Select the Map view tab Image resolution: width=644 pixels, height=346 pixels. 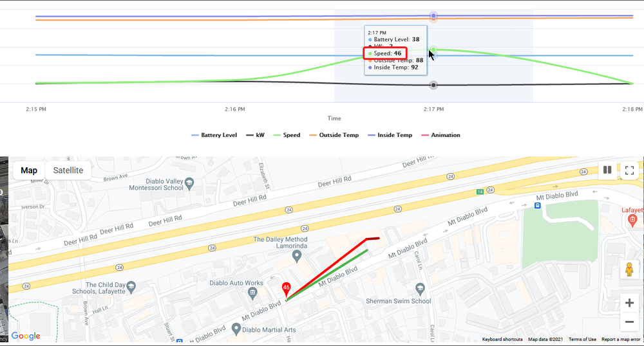tap(29, 170)
